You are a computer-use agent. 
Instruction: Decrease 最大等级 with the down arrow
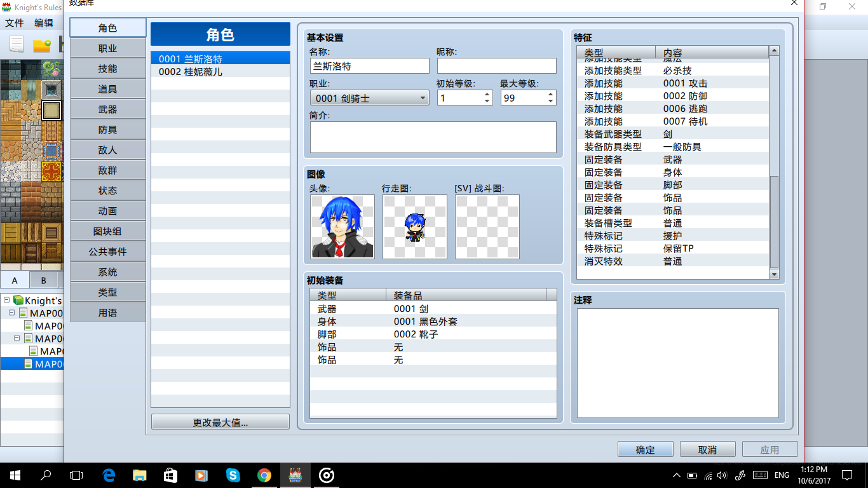click(550, 102)
